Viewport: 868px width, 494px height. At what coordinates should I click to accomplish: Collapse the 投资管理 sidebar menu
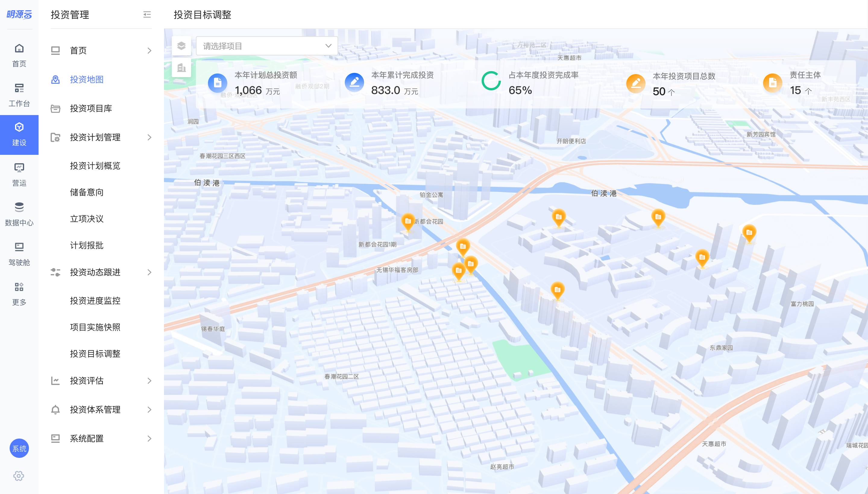click(147, 14)
